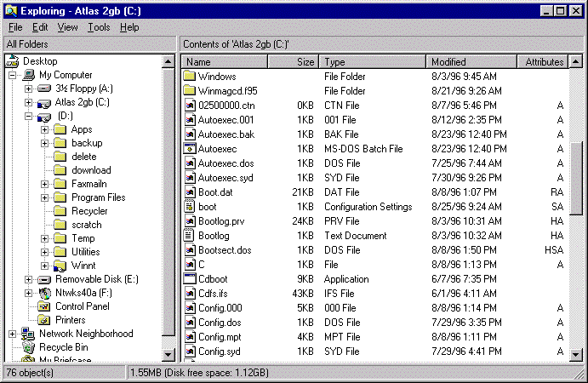Image resolution: width=588 pixels, height=383 pixels.
Task: Expand the backup folder node
Action: pyautogui.click(x=44, y=143)
